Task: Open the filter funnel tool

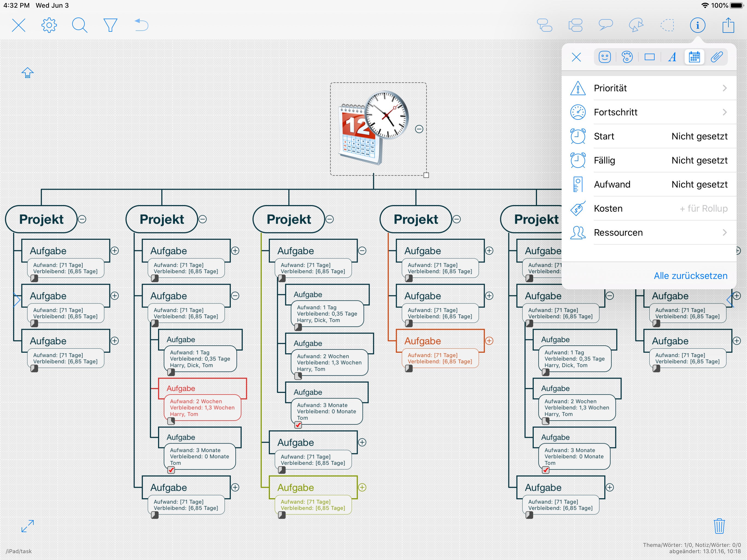Action: click(x=110, y=25)
